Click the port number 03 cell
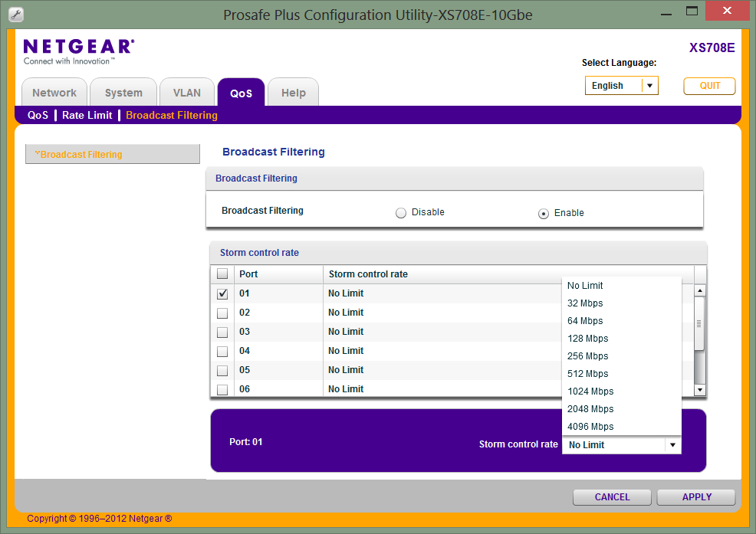 (245, 332)
